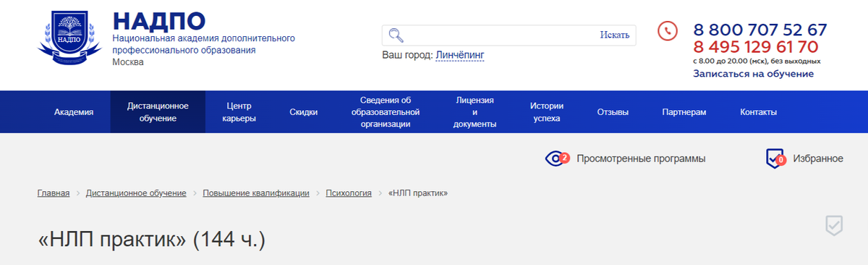Open the Избранное text link
Screen dimensions: 868x265
(x=818, y=159)
